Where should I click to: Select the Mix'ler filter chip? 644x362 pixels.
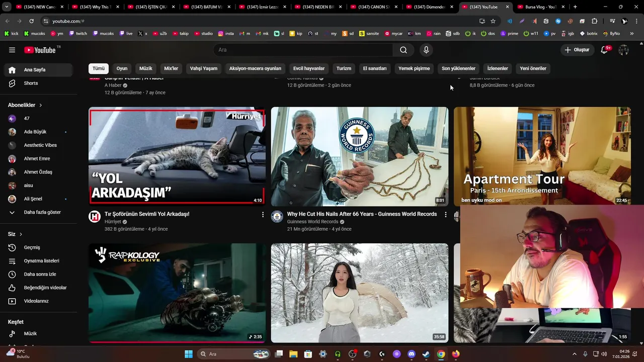coord(171,68)
